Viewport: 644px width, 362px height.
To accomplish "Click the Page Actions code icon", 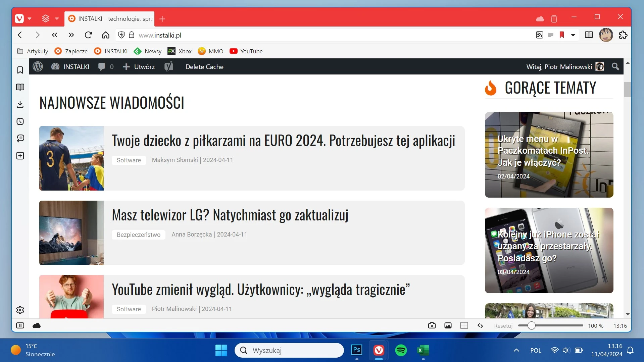I will (x=480, y=325).
